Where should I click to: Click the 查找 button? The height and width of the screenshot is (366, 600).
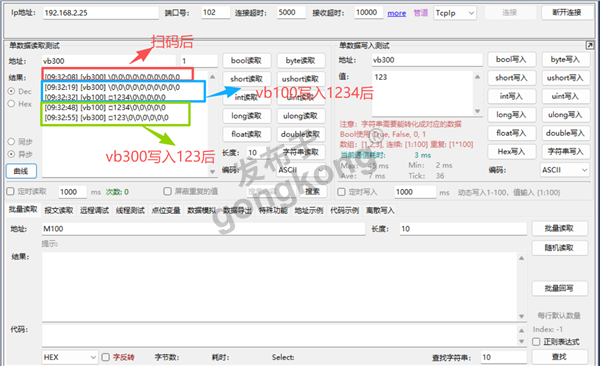(559, 357)
